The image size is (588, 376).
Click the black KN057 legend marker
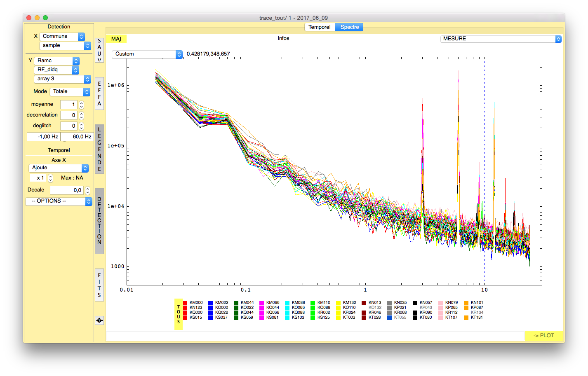tap(415, 303)
